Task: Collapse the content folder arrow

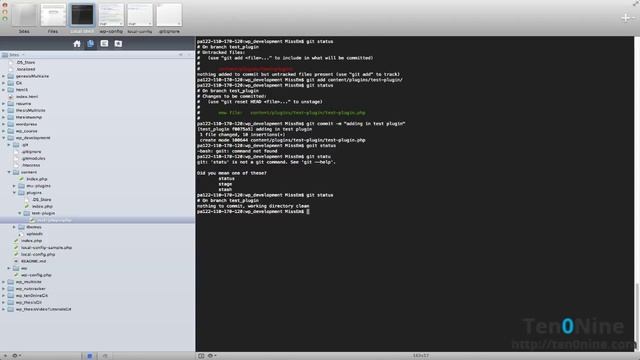Action: pyautogui.click(x=9, y=172)
